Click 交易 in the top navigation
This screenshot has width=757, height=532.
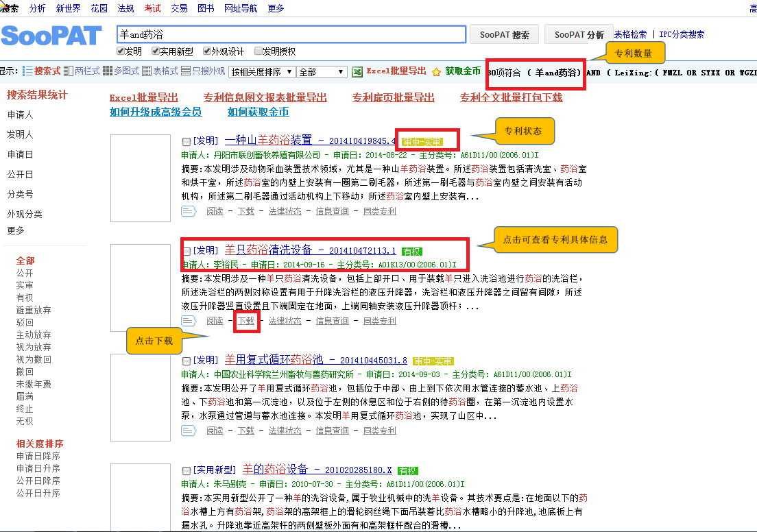(179, 8)
